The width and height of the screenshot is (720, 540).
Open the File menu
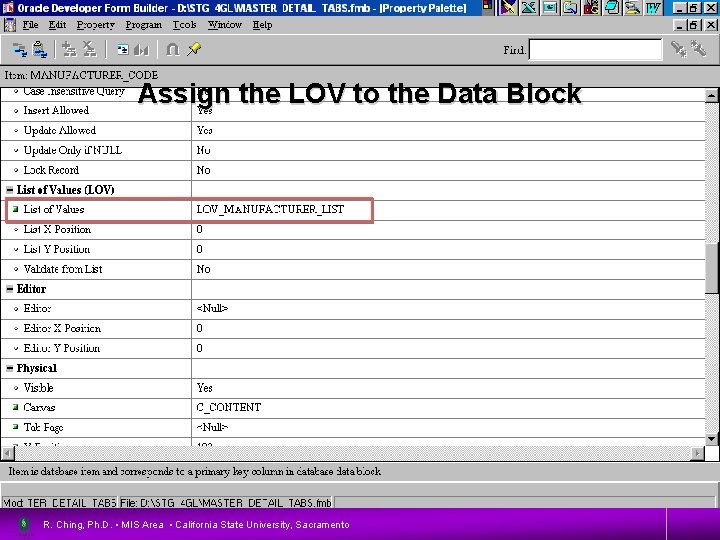30,25
